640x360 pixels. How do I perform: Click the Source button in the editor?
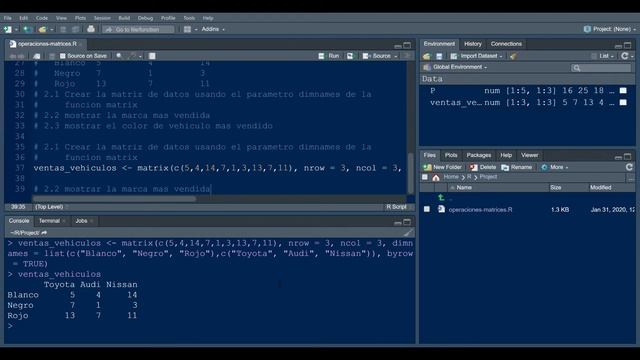[x=377, y=56]
